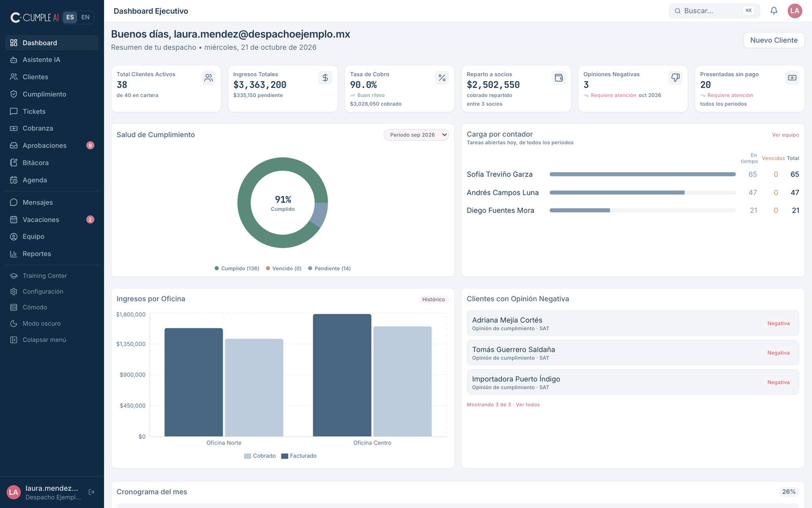Click the 26% badge on Cronograma del mes
The image size is (812, 508).
789,492
